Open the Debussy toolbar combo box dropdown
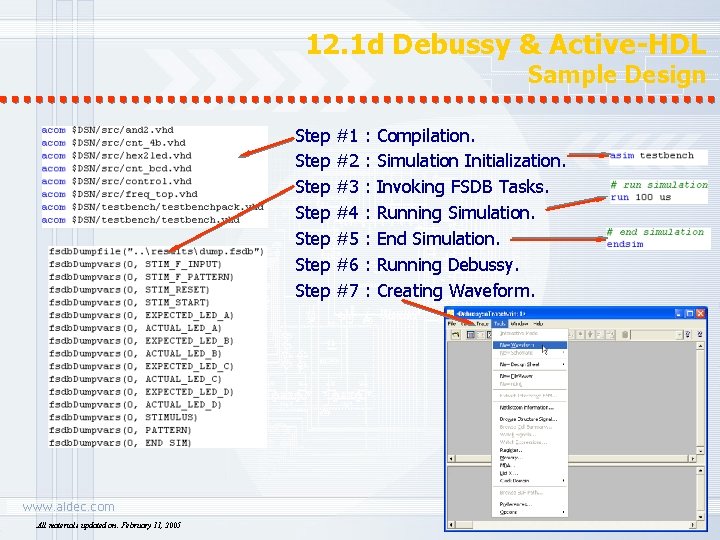Image resolution: width=720 pixels, height=540 pixels. (x=679, y=335)
